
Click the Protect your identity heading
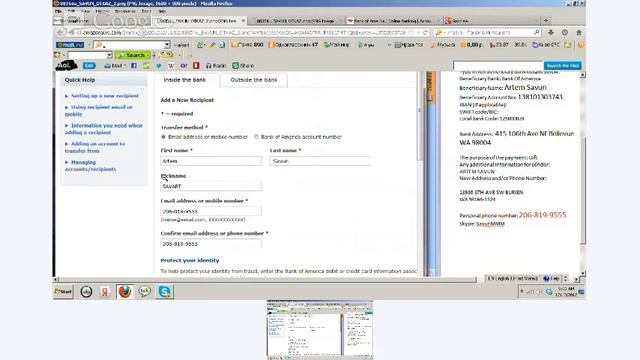click(190, 260)
